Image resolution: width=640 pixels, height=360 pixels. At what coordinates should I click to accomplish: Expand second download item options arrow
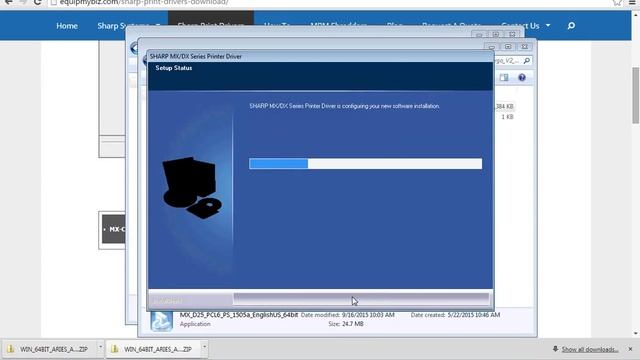(204, 348)
